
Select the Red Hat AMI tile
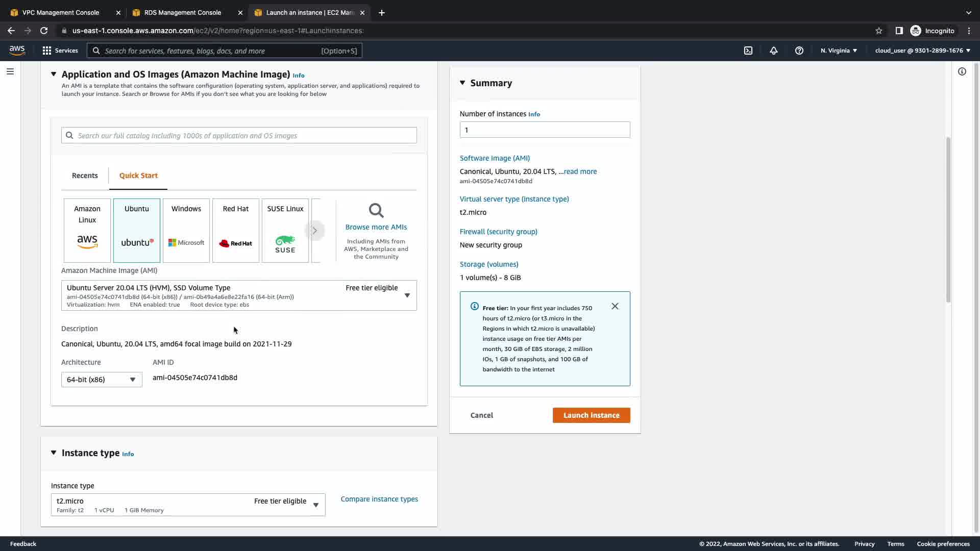(x=235, y=230)
